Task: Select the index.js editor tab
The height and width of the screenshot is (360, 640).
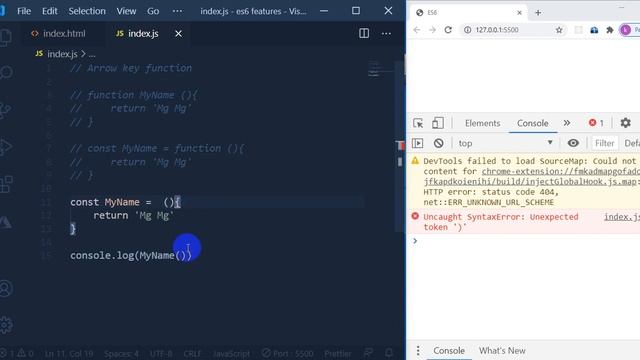Action: [137, 33]
